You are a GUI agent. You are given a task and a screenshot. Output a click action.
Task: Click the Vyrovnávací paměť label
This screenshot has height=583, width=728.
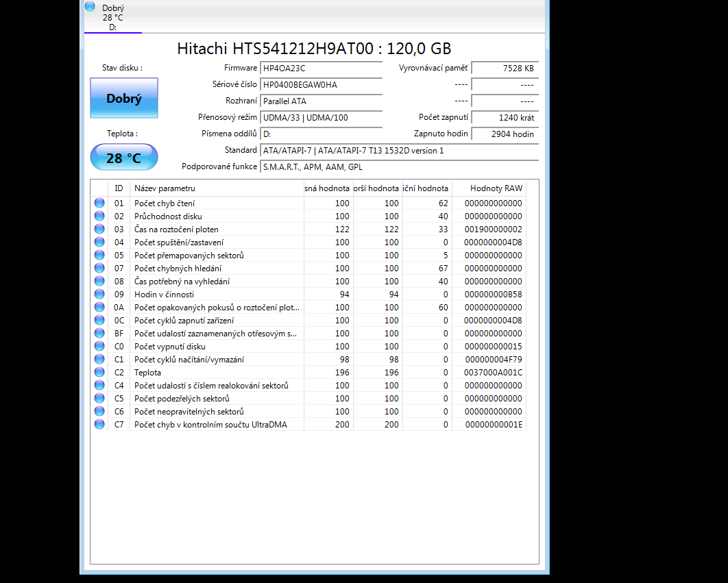coord(433,68)
